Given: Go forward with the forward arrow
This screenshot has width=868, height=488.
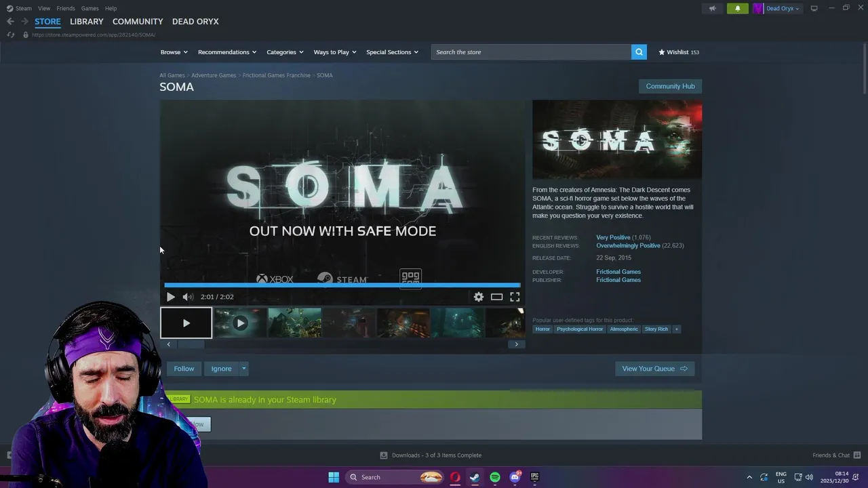Looking at the screenshot, I should pyautogui.click(x=24, y=22).
